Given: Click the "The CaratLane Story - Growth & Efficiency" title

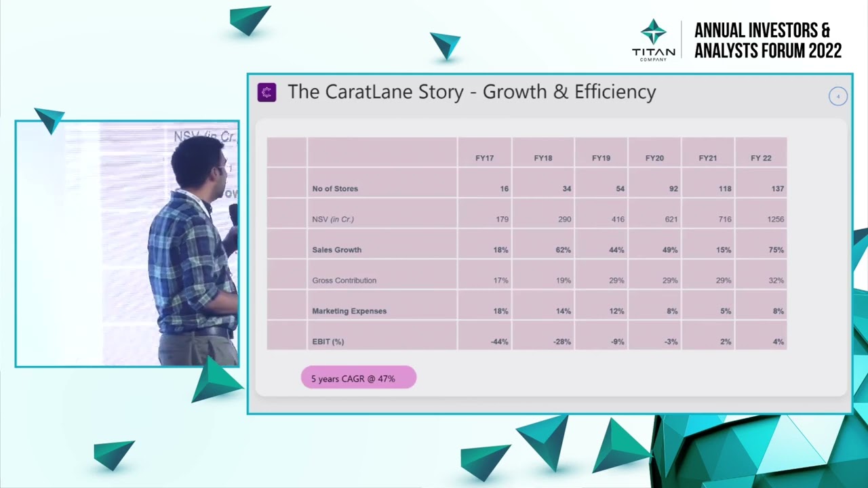Looking at the screenshot, I should (472, 92).
